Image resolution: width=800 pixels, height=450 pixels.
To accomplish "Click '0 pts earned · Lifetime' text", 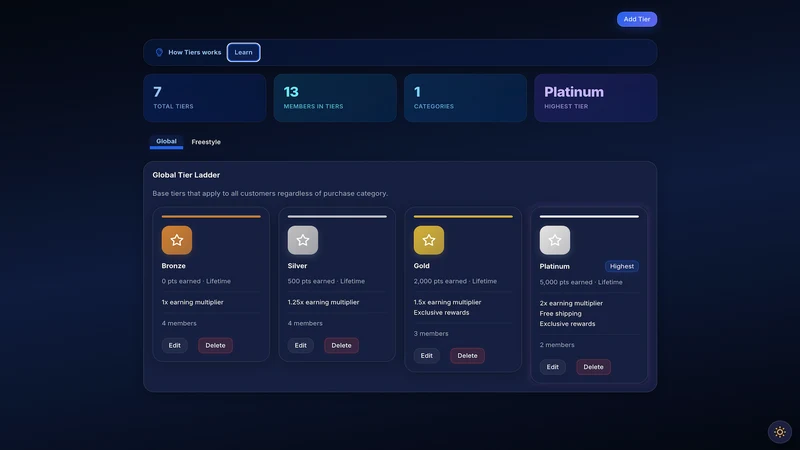I will coord(196,281).
